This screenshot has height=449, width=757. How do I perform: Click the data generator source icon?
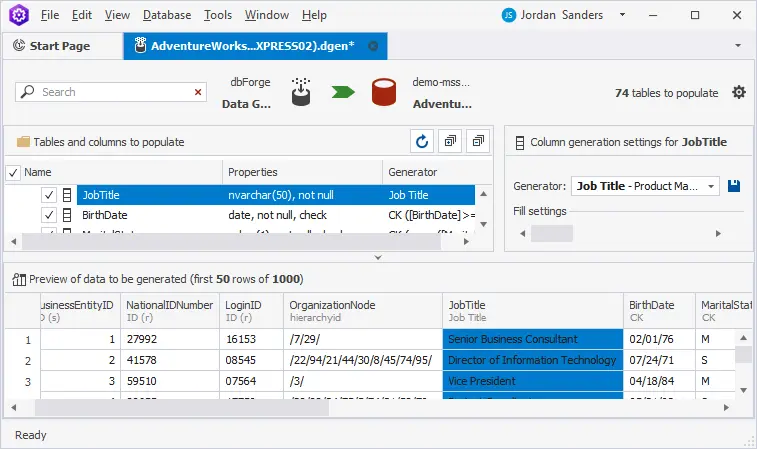301,92
